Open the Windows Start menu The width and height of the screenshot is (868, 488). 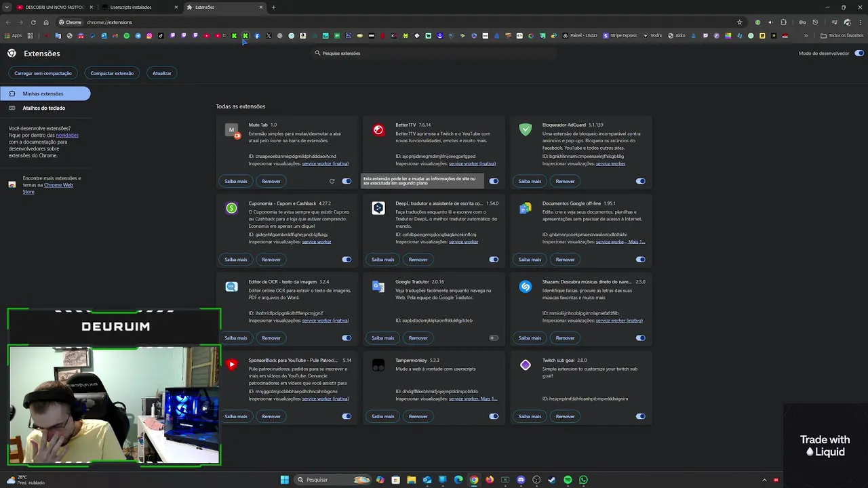[285, 480]
